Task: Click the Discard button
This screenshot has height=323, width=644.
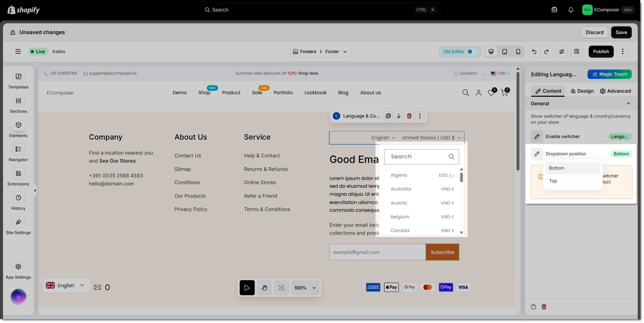Action: click(x=594, y=32)
